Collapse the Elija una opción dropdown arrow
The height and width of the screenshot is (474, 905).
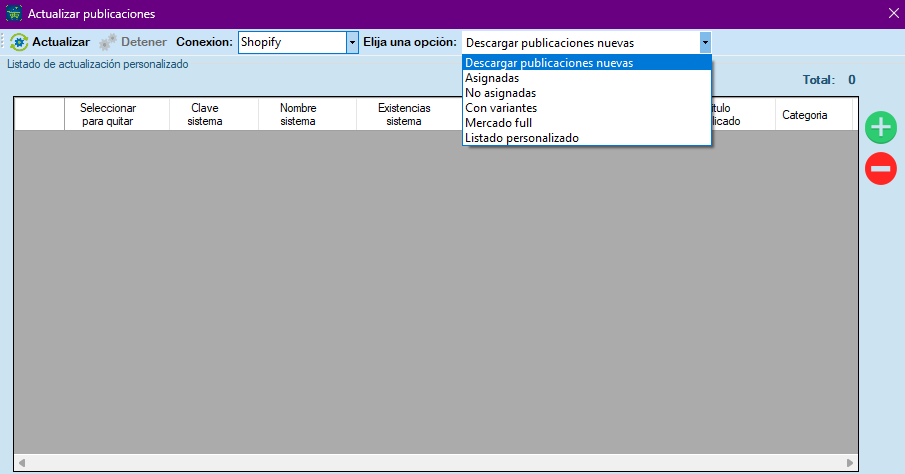coord(705,42)
